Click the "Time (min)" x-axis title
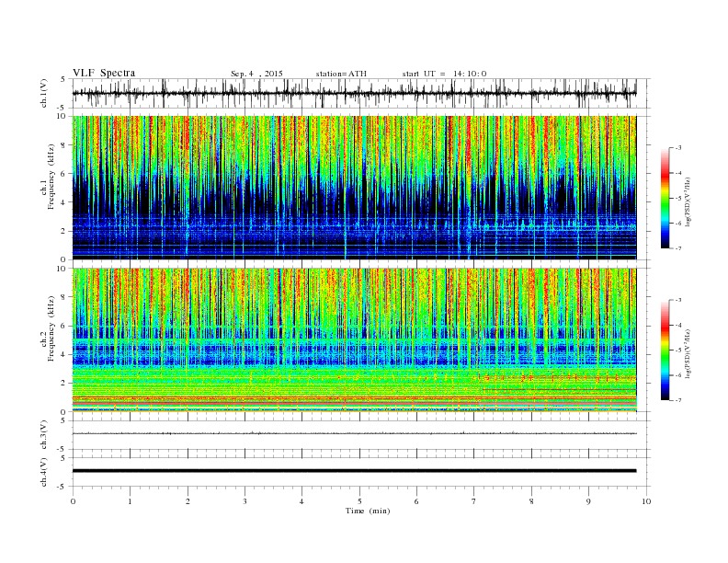 point(368,511)
